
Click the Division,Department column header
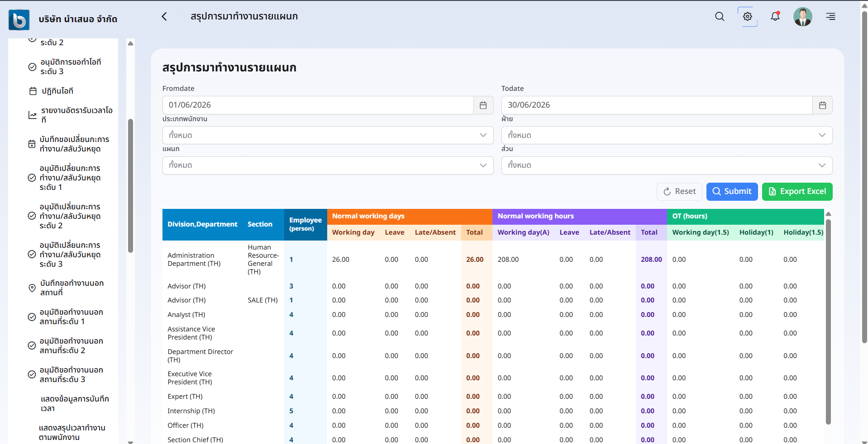(202, 224)
